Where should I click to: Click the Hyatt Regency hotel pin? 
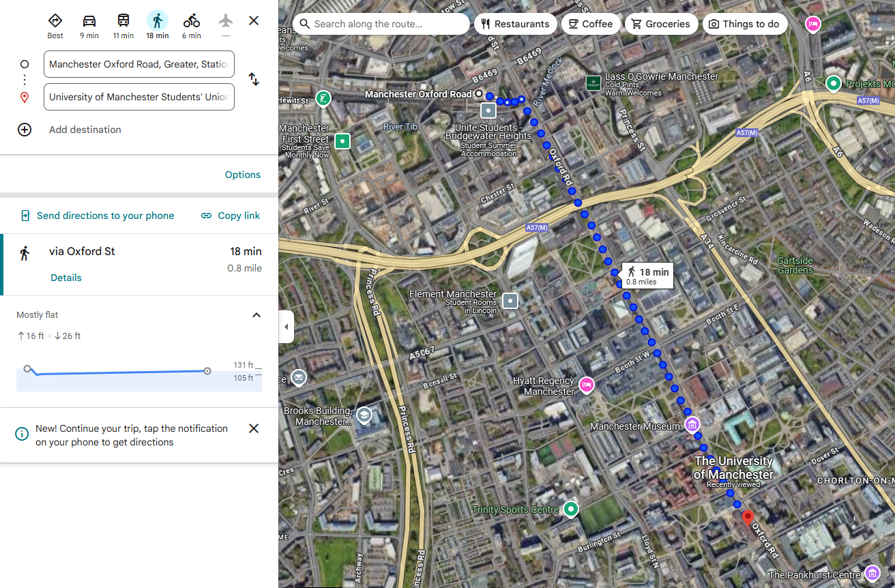click(586, 385)
